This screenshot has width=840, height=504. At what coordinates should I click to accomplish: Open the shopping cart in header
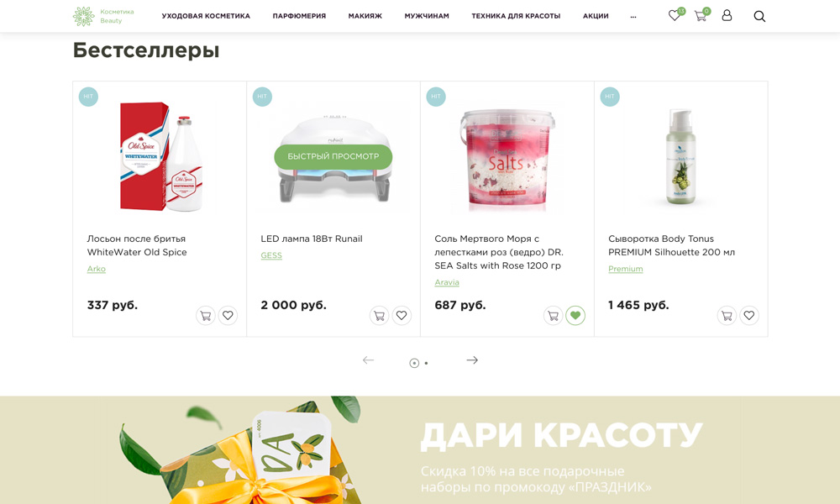701,15
